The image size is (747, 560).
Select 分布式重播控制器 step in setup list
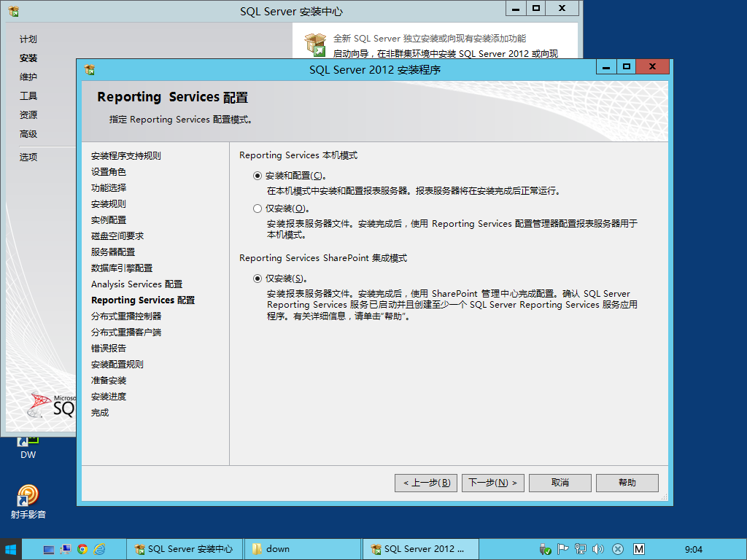pyautogui.click(x=125, y=316)
